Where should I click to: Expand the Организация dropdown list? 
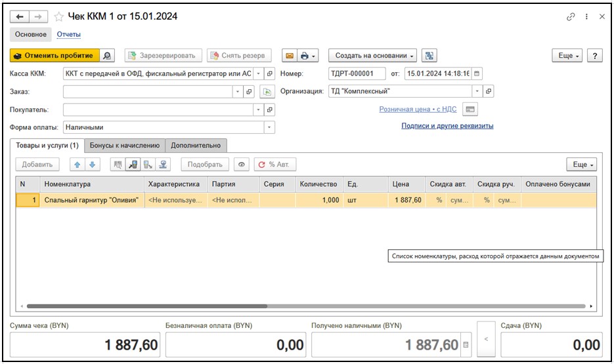(477, 91)
